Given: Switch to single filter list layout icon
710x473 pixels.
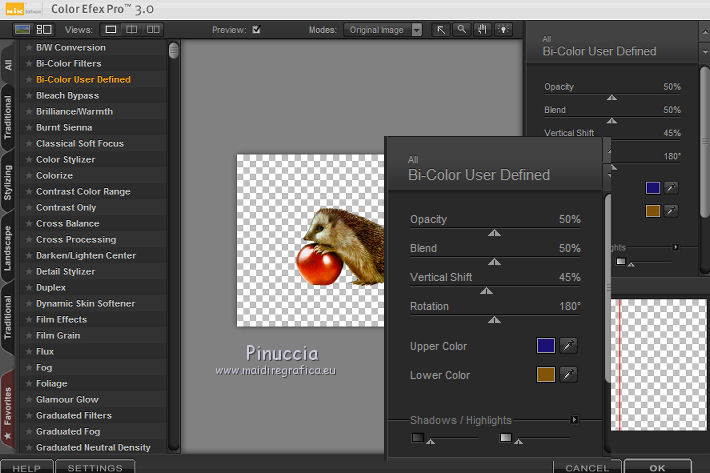Looking at the screenshot, I should coord(22,30).
